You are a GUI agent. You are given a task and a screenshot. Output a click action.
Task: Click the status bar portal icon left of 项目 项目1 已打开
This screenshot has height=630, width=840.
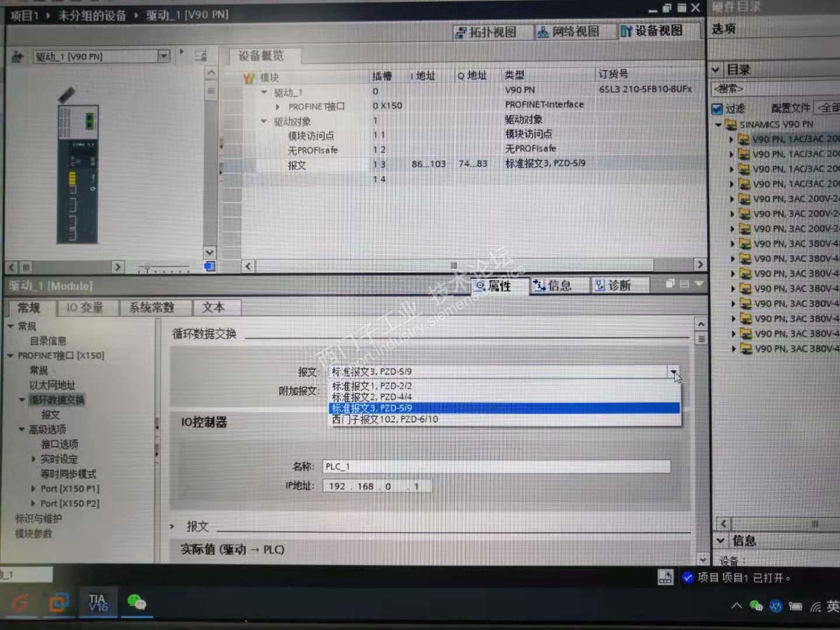pos(665,577)
